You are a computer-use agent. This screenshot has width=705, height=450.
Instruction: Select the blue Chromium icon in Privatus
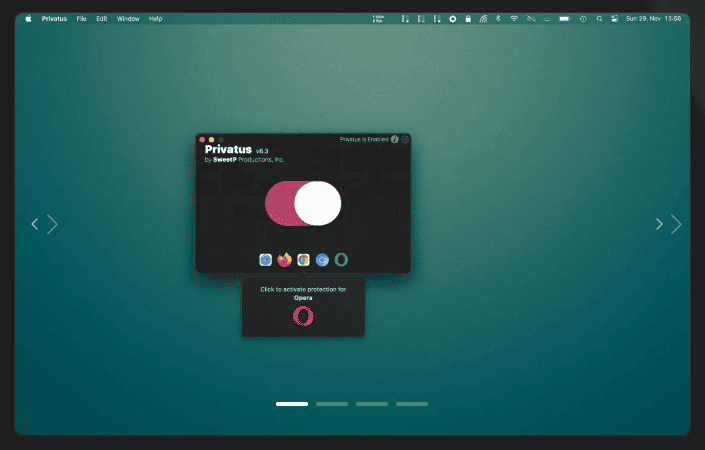tap(322, 260)
